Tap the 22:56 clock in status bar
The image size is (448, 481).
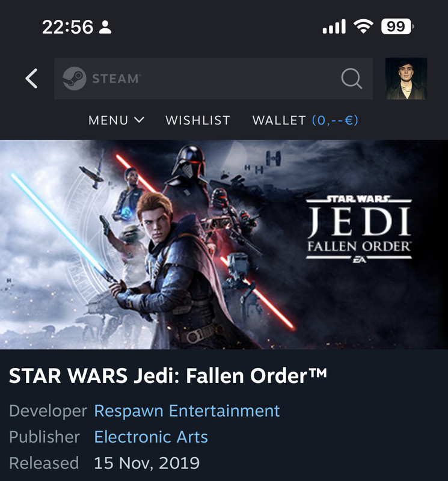(67, 27)
